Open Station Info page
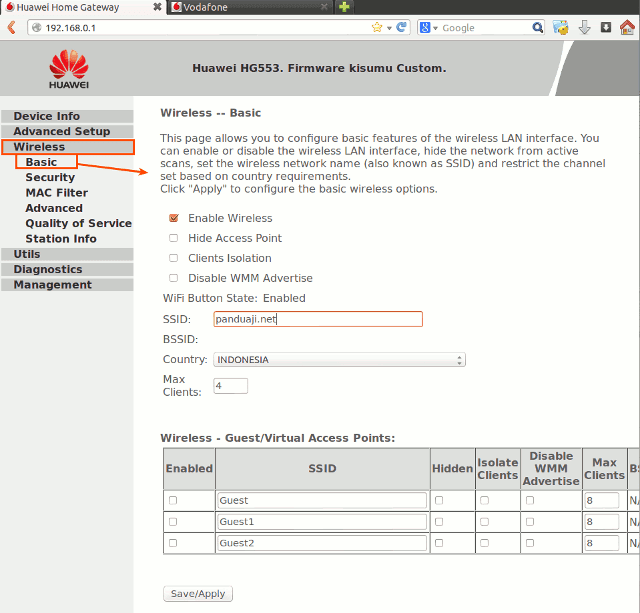The image size is (640, 613). (x=61, y=239)
